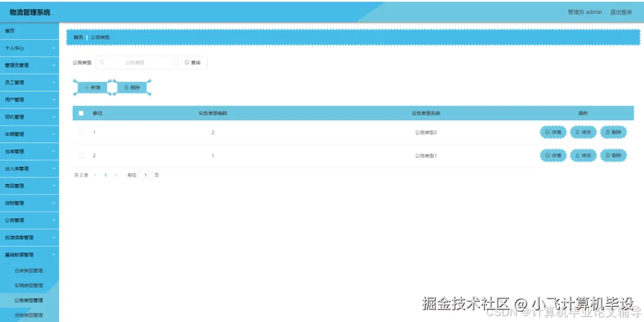Click the 首页 breadcrumb link
The image size is (644, 322).
[x=78, y=38]
